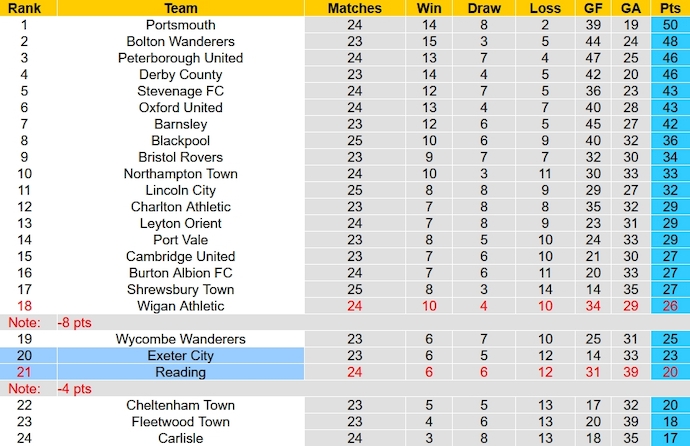Open Wycombe Wanderers team entry
Image resolution: width=690 pixels, height=446 pixels.
click(180, 339)
